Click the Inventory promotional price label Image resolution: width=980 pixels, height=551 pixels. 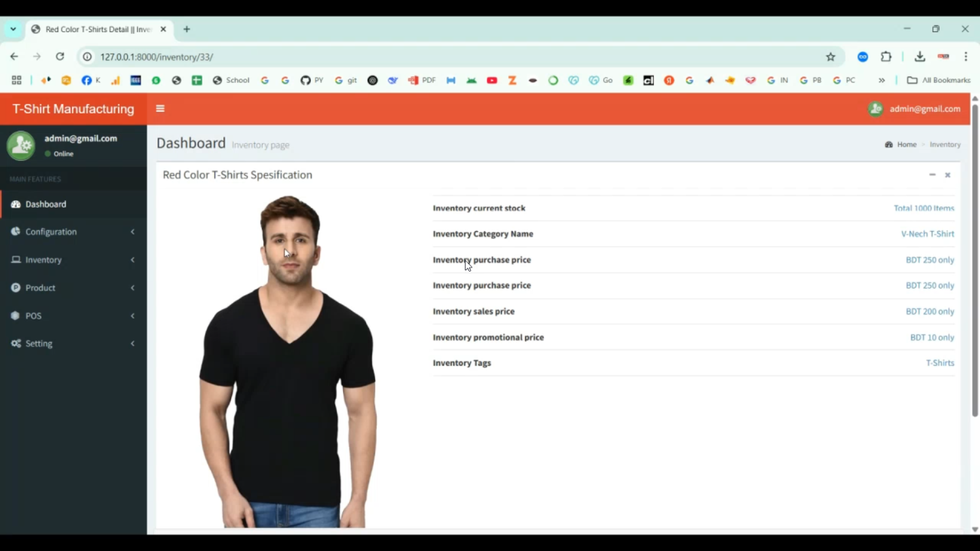click(488, 338)
